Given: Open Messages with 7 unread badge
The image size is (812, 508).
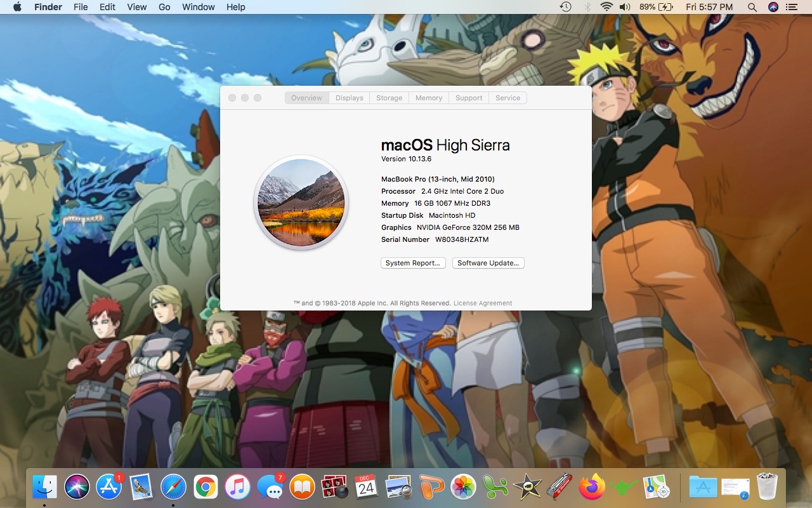Looking at the screenshot, I should click(270, 487).
